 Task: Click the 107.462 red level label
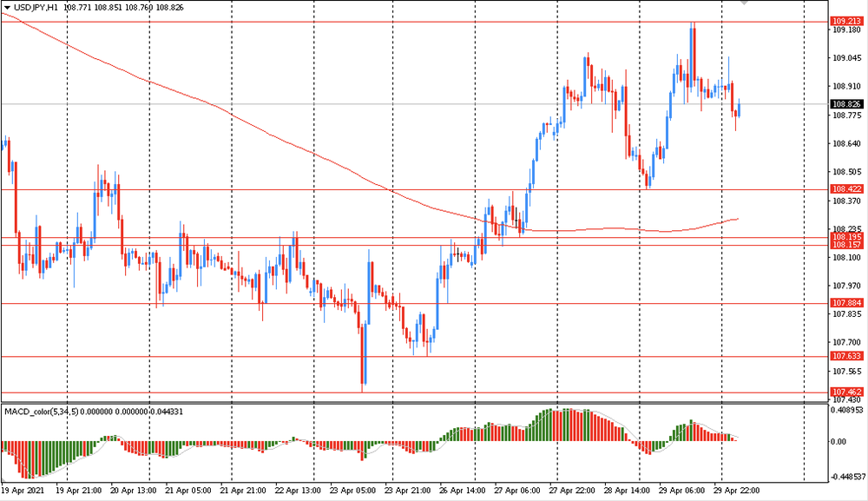[847, 392]
